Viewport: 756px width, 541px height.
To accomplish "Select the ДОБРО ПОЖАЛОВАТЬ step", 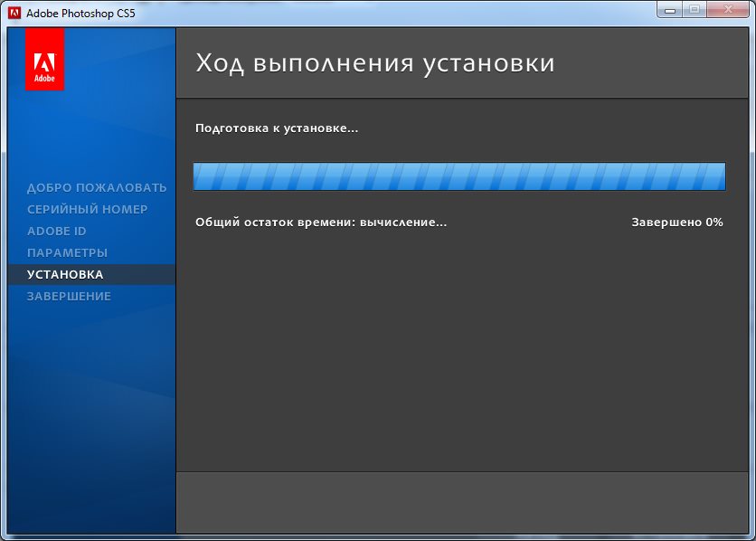I will (x=97, y=188).
